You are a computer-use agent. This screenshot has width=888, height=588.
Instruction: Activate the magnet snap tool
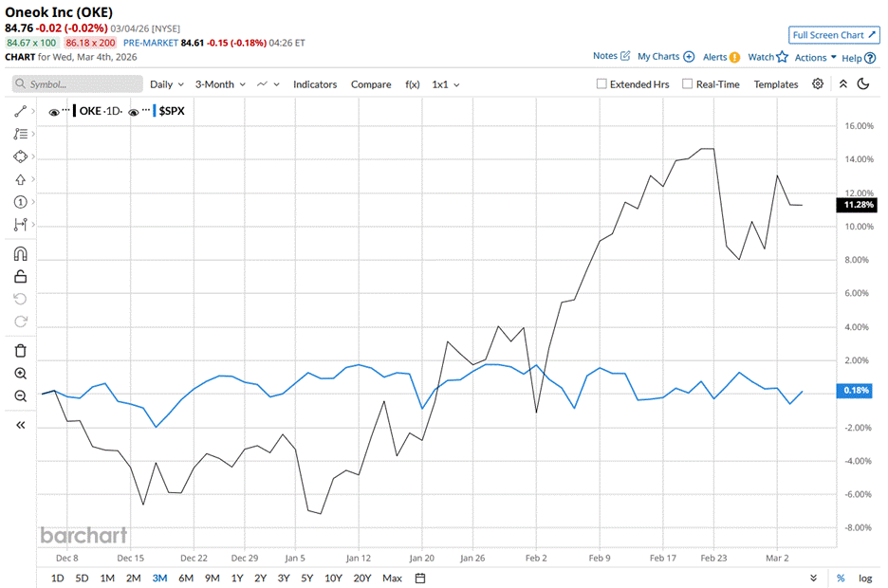20,254
